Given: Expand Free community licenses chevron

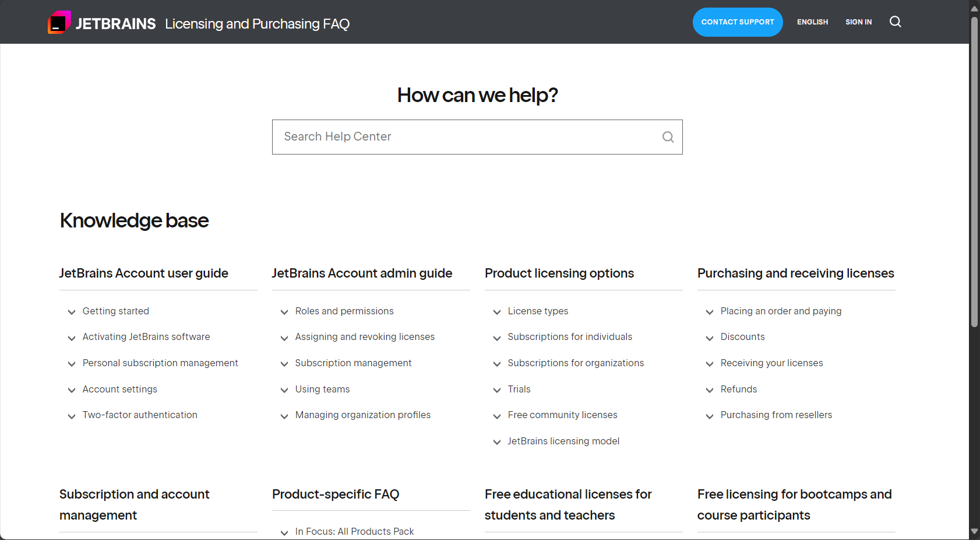Looking at the screenshot, I should [497, 416].
